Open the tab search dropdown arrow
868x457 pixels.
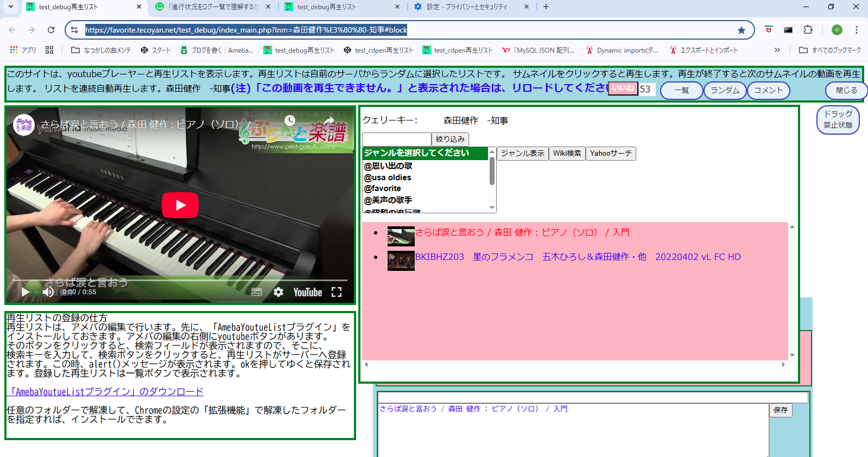[11, 7]
